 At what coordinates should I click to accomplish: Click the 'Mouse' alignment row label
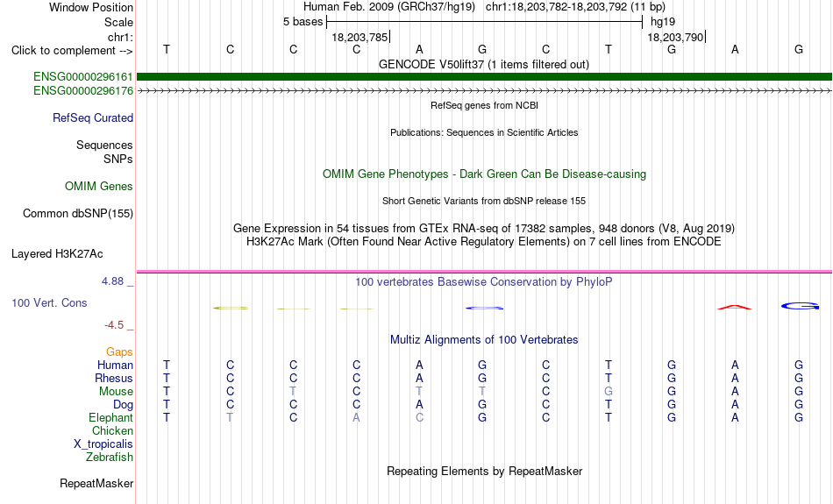coord(116,392)
